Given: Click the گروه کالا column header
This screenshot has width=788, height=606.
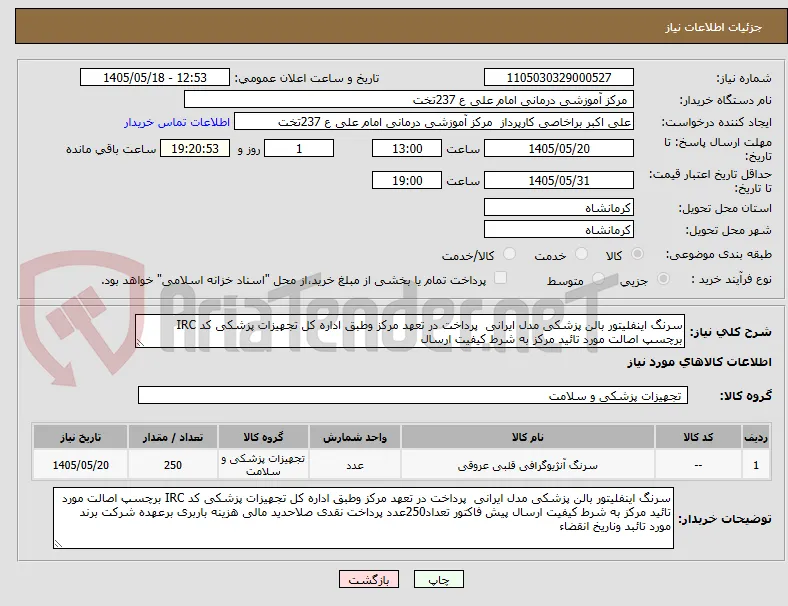Looking at the screenshot, I should [263, 437].
